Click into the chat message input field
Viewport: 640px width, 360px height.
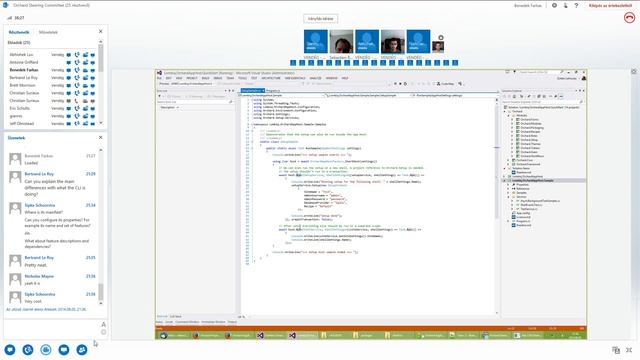(x=51, y=329)
